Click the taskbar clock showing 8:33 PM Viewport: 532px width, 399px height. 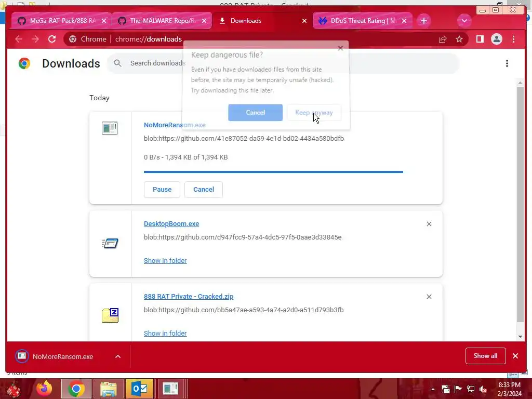(509, 389)
